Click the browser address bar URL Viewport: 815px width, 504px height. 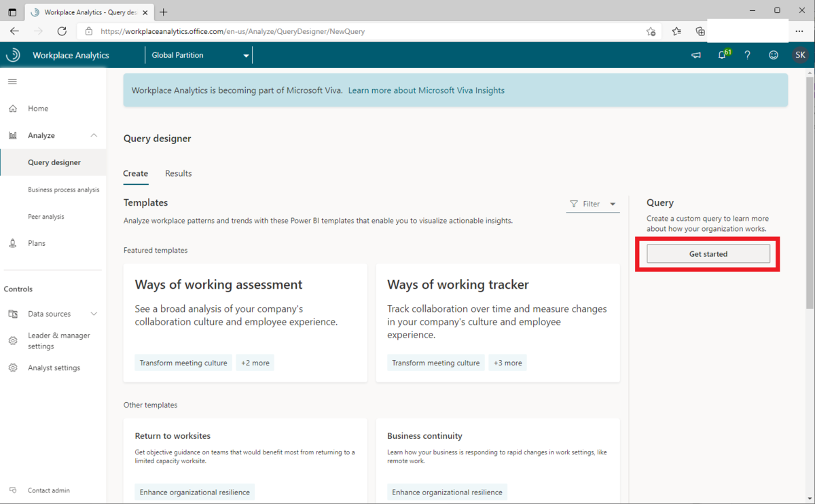point(233,31)
